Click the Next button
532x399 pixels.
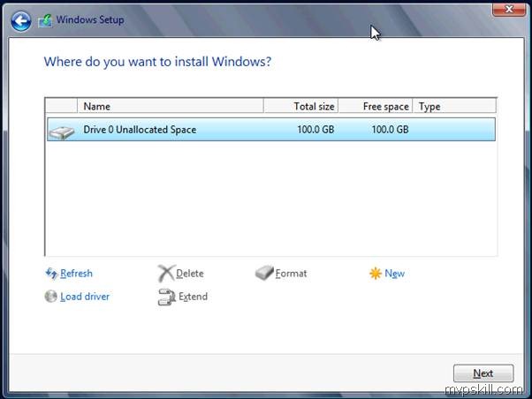coord(483,373)
